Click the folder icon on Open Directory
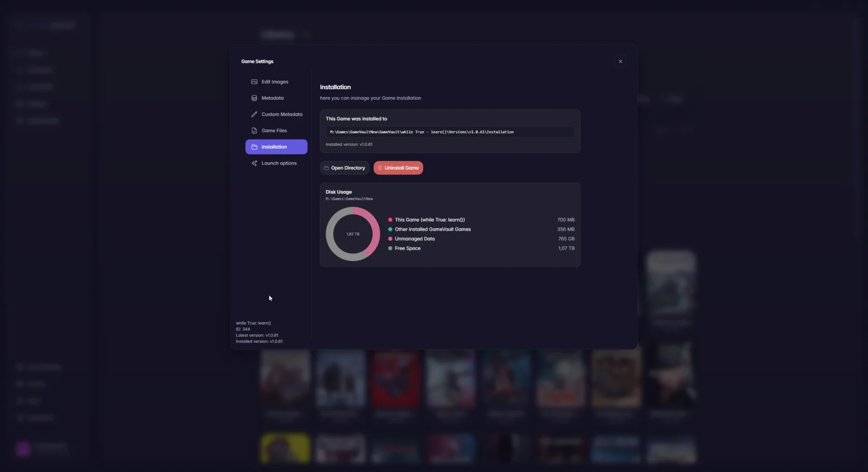This screenshot has height=472, width=868. click(327, 168)
